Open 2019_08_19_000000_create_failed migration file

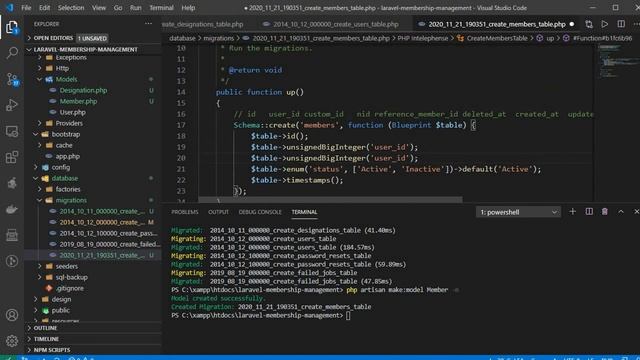pyautogui.click(x=109, y=244)
